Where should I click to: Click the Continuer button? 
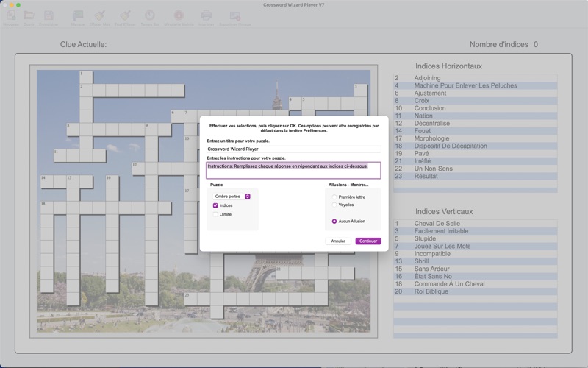tap(368, 241)
